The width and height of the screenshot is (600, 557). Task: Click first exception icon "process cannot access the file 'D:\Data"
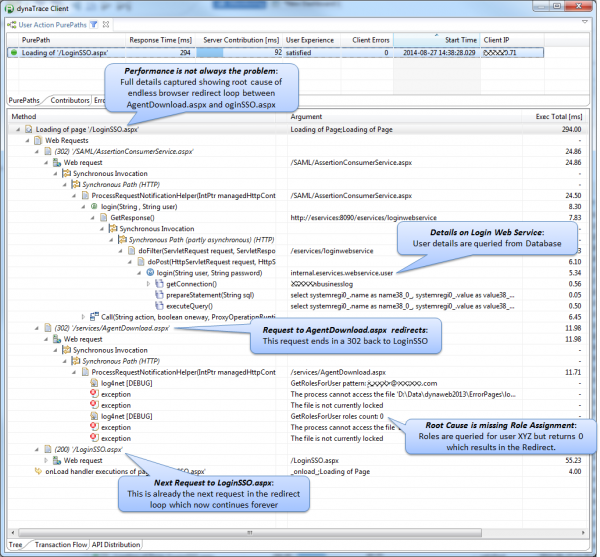(94, 394)
